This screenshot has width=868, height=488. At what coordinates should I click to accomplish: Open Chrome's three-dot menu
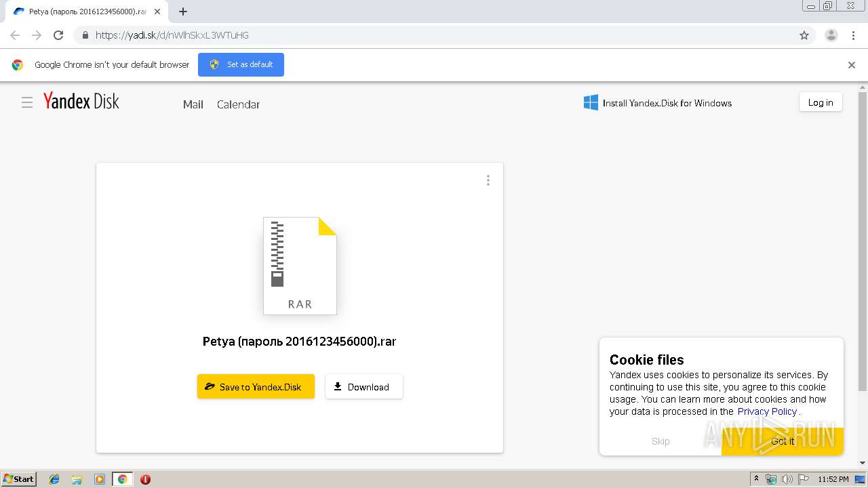coord(854,35)
